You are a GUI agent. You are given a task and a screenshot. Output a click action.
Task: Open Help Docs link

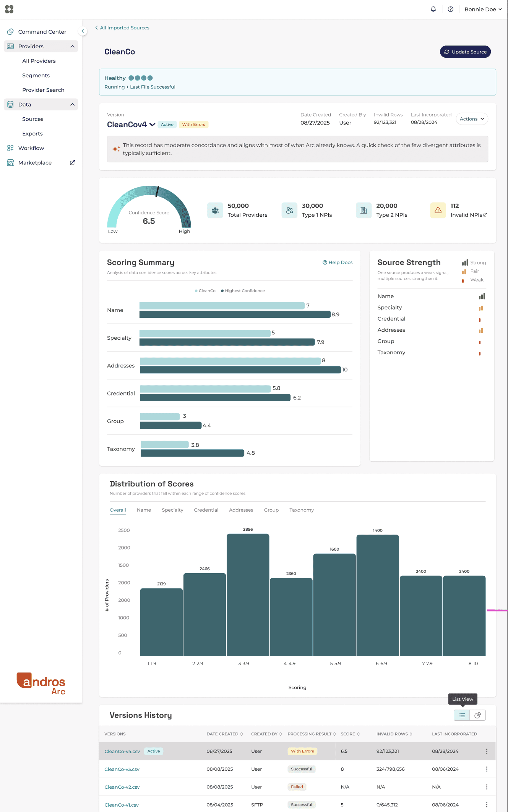pyautogui.click(x=338, y=263)
